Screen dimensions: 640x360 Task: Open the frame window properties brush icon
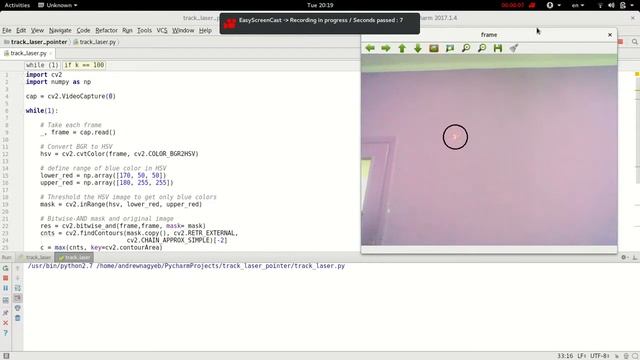pyautogui.click(x=513, y=48)
